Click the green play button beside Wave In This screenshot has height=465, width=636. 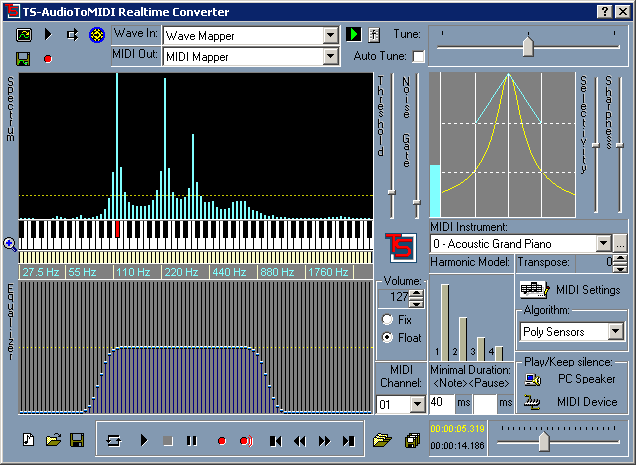pyautogui.click(x=353, y=35)
